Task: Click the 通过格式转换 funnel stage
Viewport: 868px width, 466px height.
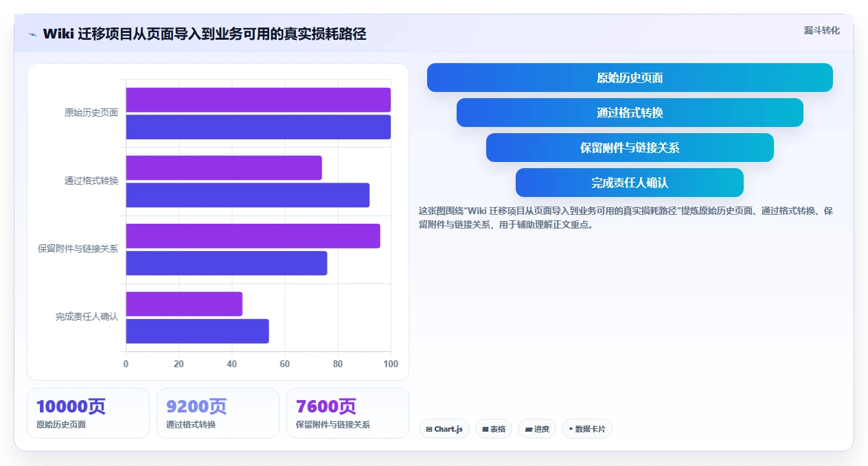Action: coord(630,113)
